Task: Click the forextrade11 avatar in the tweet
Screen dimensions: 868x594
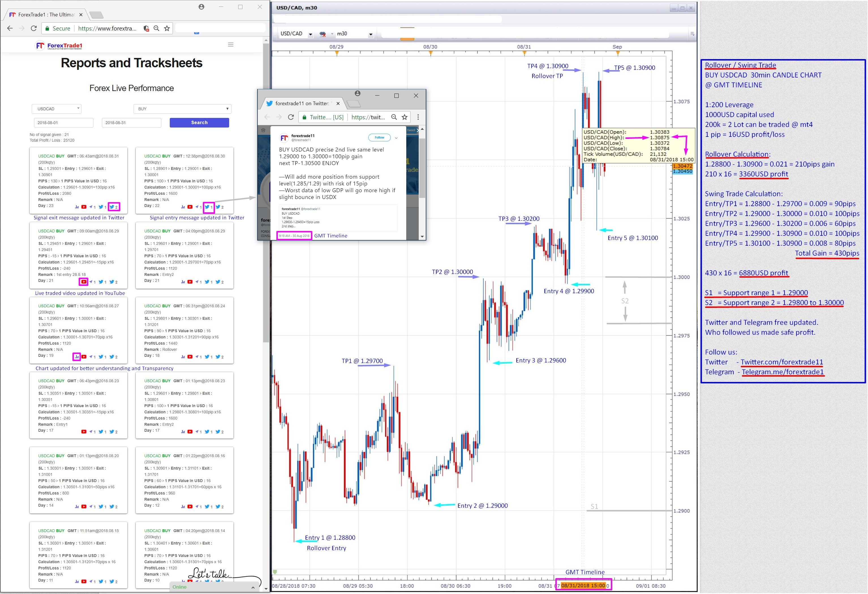Action: 284,138
